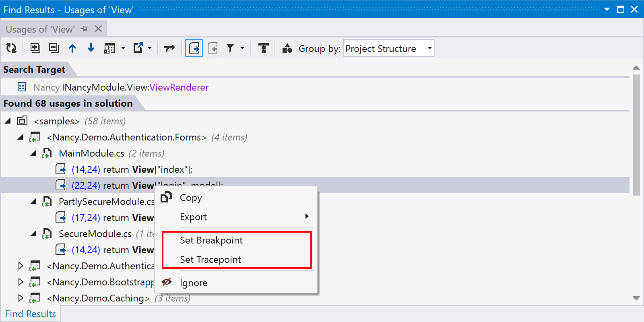The image size is (644, 322).
Task: Click the <samples> folder label
Action: coord(57,121)
